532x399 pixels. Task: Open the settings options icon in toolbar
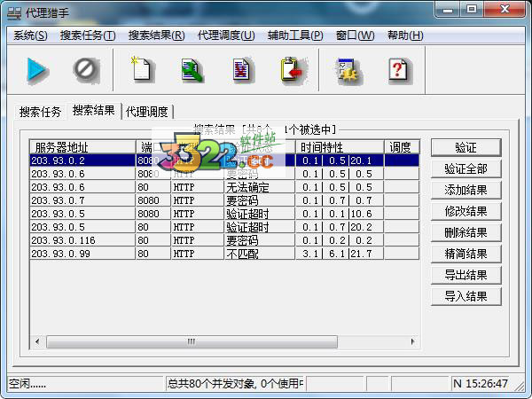tap(348, 71)
